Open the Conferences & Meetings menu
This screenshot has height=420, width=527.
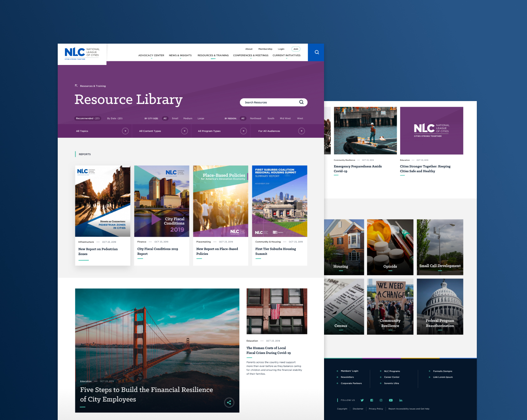[x=251, y=55]
